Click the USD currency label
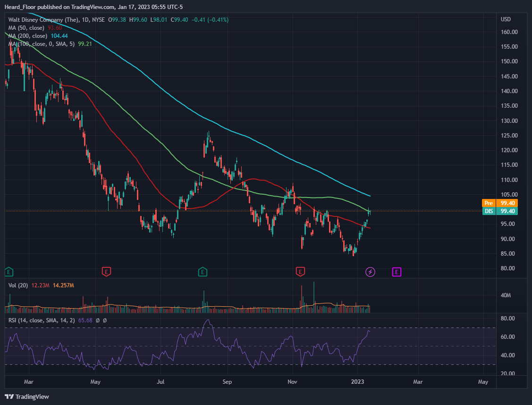Viewport: 532px width, 405px height. [x=506, y=19]
